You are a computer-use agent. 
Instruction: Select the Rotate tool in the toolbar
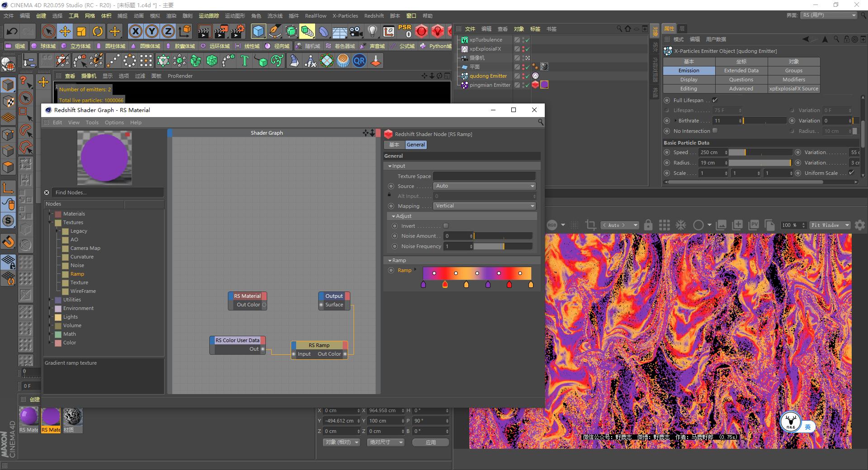(98, 31)
